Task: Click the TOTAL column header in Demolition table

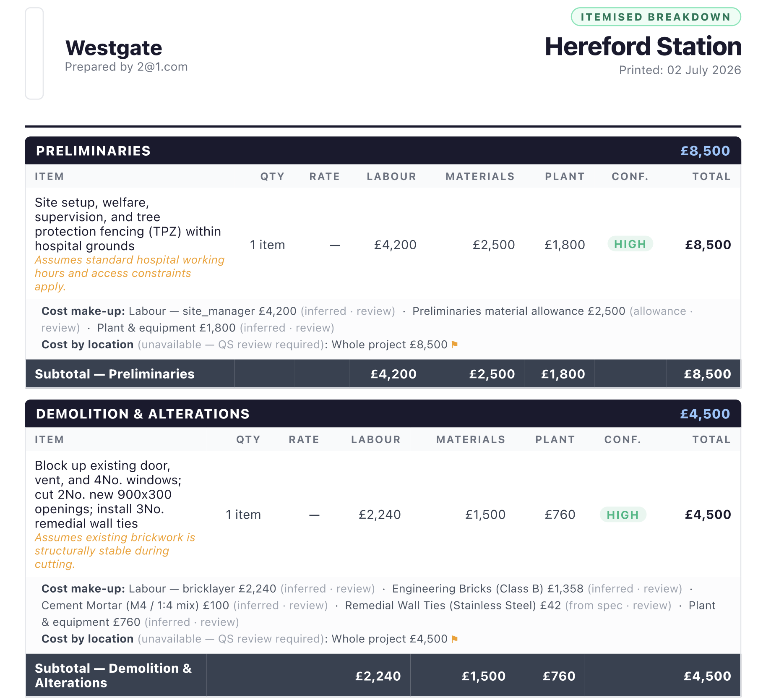Action: click(x=711, y=440)
